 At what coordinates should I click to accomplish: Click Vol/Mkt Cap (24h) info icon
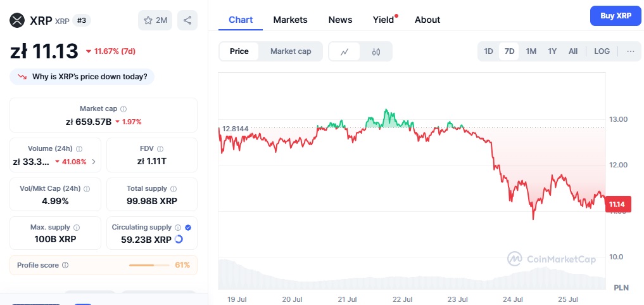(87, 189)
